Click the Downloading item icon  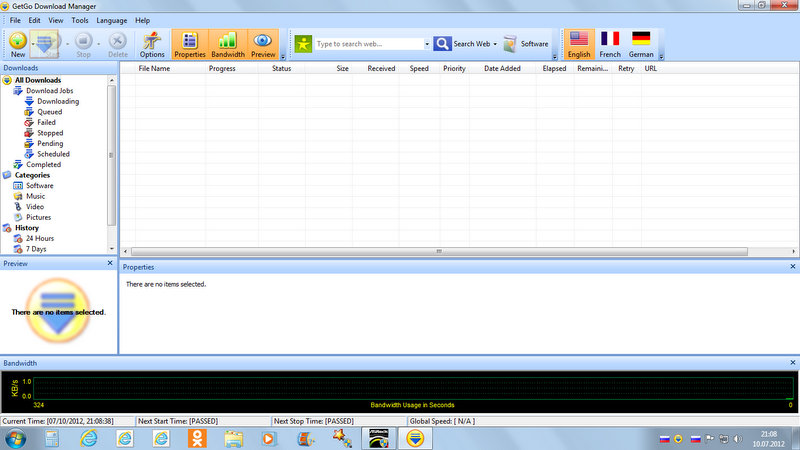pos(29,101)
